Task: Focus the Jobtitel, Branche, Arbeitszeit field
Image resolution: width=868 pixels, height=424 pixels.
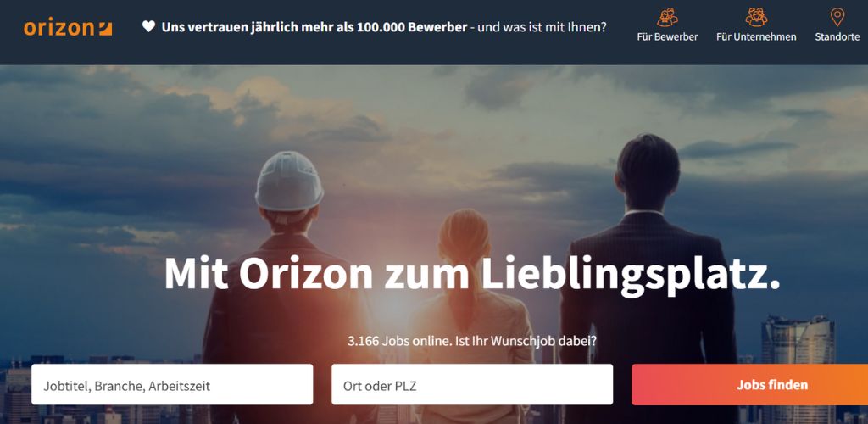Action: coord(172,385)
